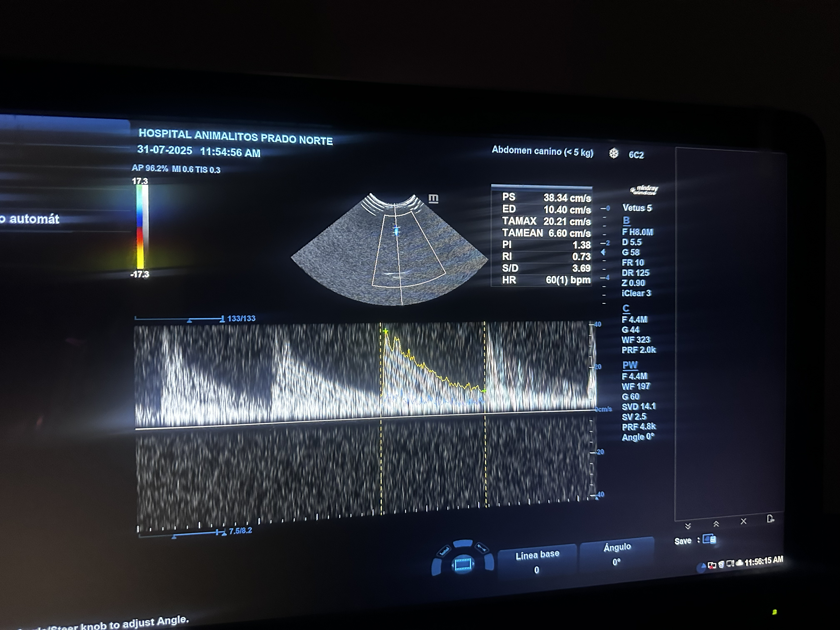Select the PW mode parameter tab

[630, 365]
